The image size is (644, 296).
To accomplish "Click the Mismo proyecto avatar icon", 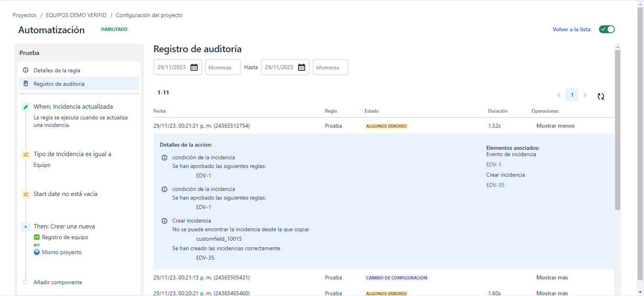I will (37, 252).
